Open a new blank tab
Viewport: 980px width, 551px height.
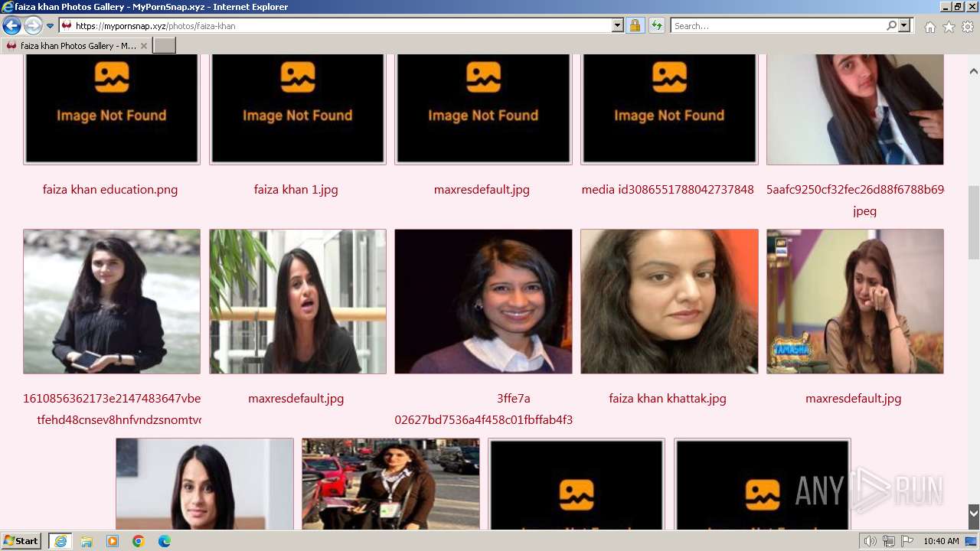165,46
